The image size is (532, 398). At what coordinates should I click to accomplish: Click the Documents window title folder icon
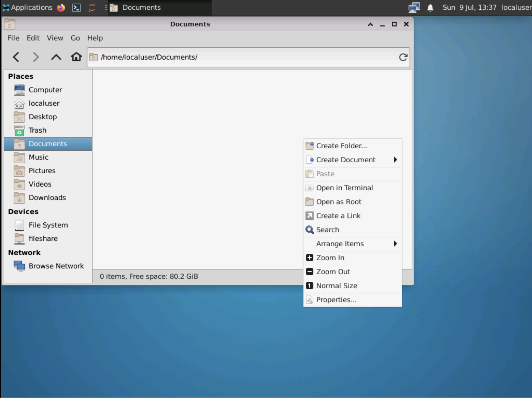point(10,24)
